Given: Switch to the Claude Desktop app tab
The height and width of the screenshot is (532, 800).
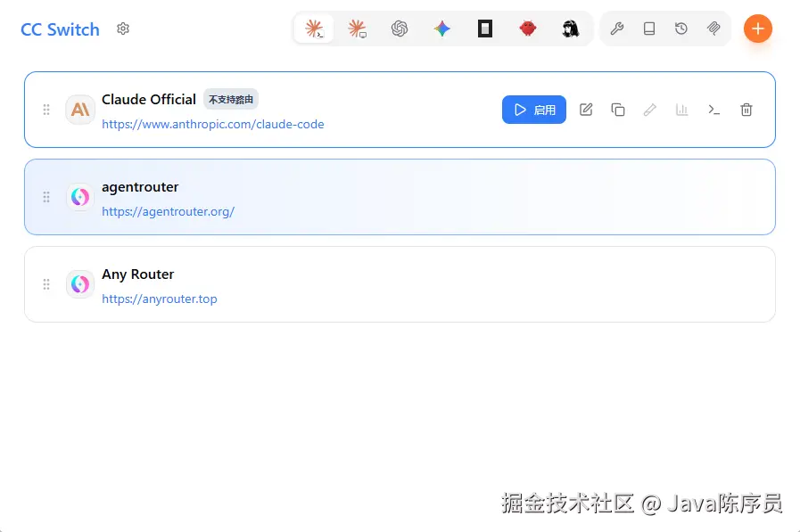Looking at the screenshot, I should pos(357,29).
